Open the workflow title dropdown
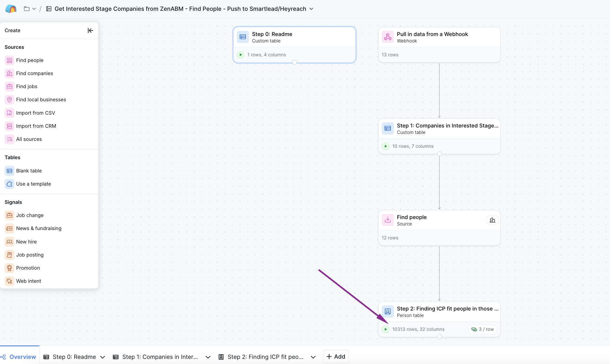 [x=311, y=8]
